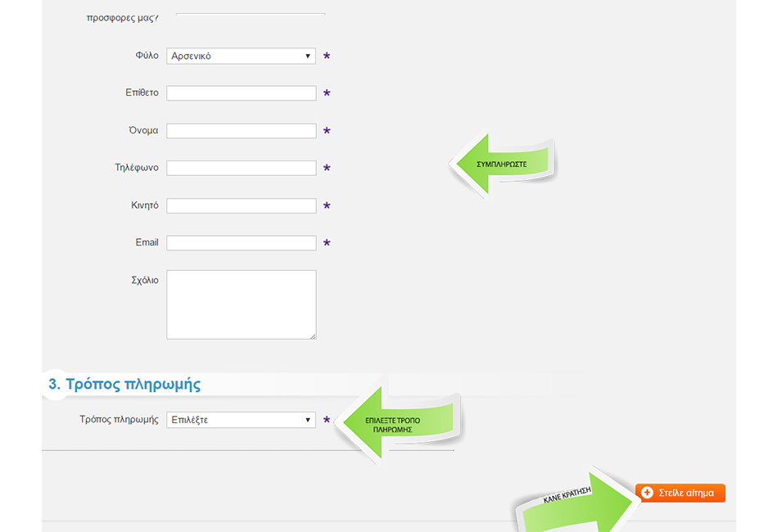Click the green ΚΑΝΕ ΚΡΑΤΗΣΗ arrow

tap(577, 504)
